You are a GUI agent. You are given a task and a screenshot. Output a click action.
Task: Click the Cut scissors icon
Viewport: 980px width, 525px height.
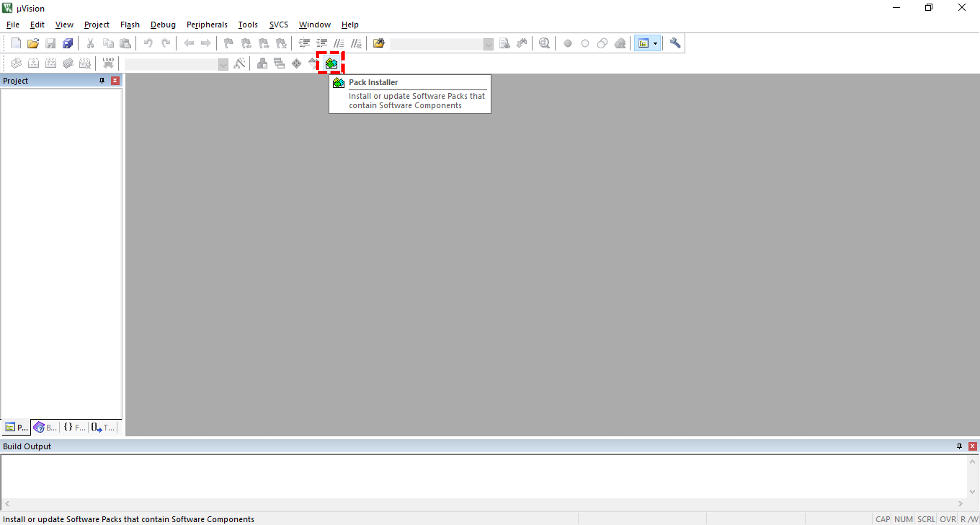91,43
